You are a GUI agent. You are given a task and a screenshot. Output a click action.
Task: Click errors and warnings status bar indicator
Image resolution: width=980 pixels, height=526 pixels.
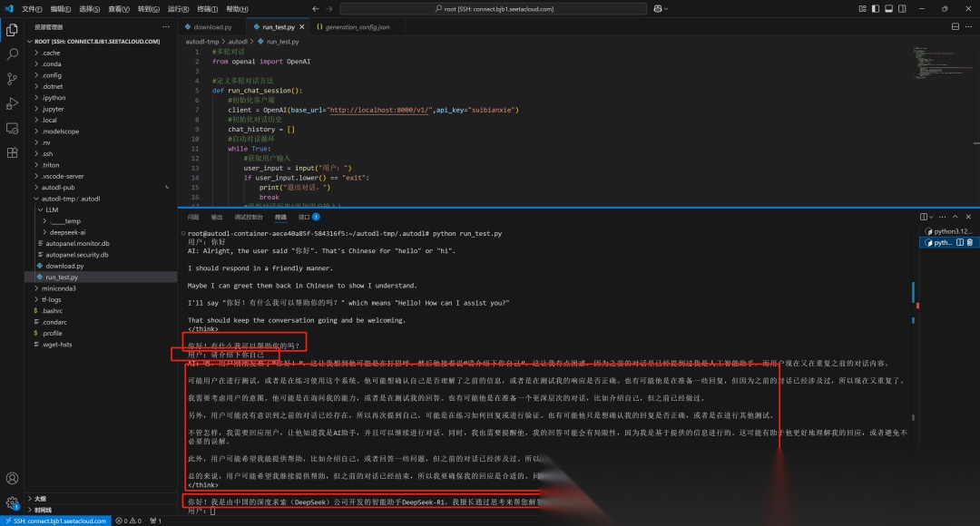tap(128, 521)
